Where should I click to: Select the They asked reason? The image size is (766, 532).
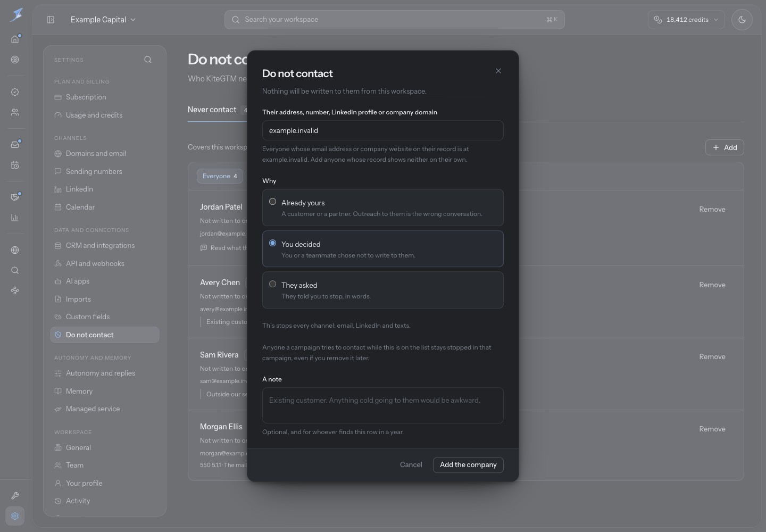point(383,290)
